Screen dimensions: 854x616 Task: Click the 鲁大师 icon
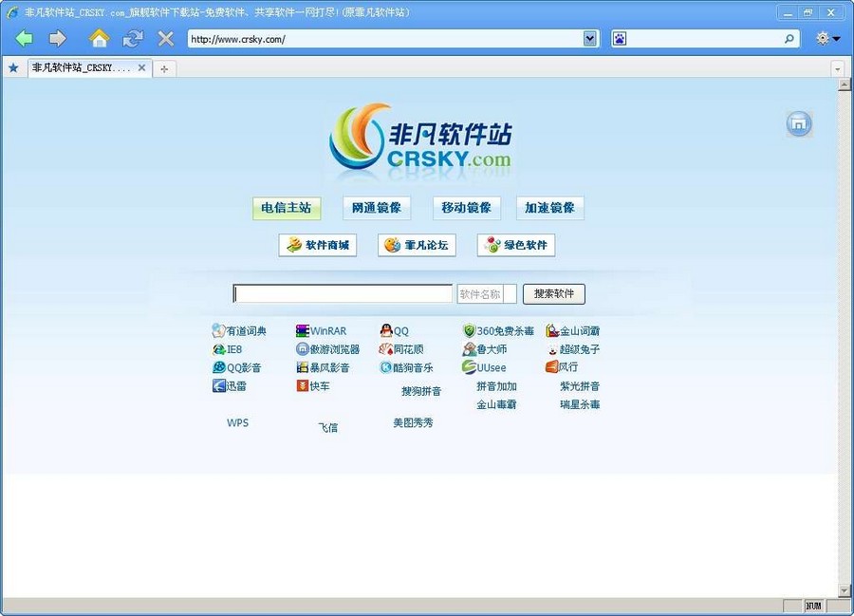(x=469, y=349)
